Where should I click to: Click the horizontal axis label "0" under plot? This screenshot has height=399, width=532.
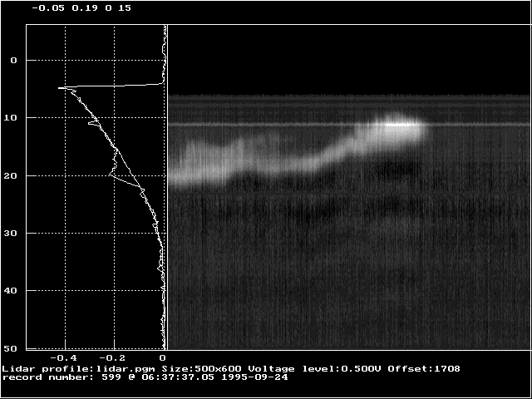[163, 358]
